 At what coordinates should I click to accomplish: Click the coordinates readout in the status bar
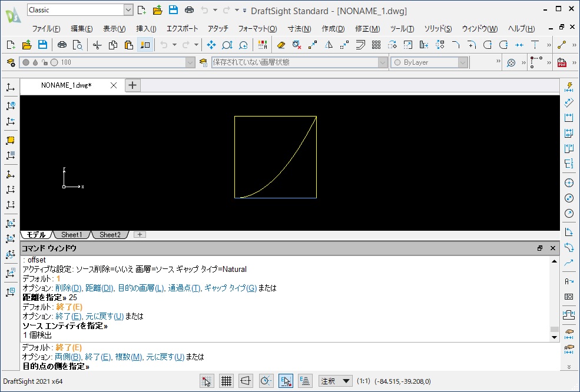(402, 381)
